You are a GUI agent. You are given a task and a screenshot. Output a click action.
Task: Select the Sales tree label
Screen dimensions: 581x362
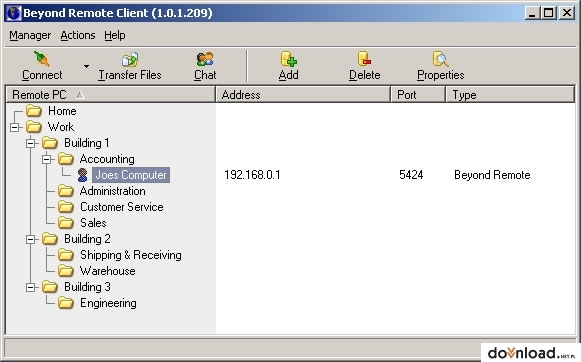point(93,223)
